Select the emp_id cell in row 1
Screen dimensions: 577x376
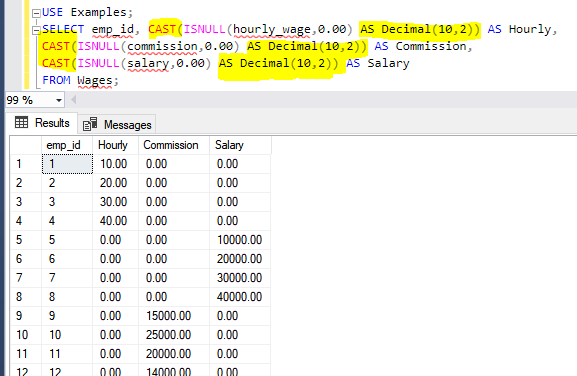(x=67, y=164)
